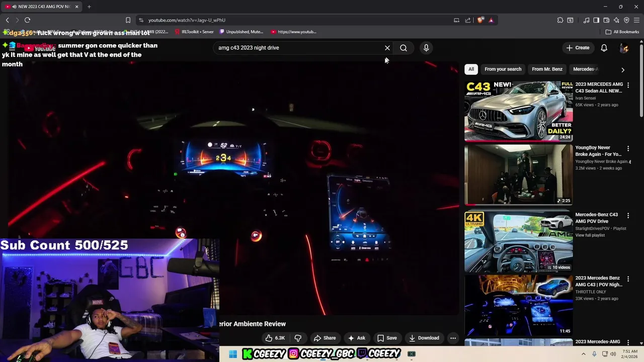Open options for the bottom 2023 Mercedes-AMG video
644x362 pixels.
(628, 342)
